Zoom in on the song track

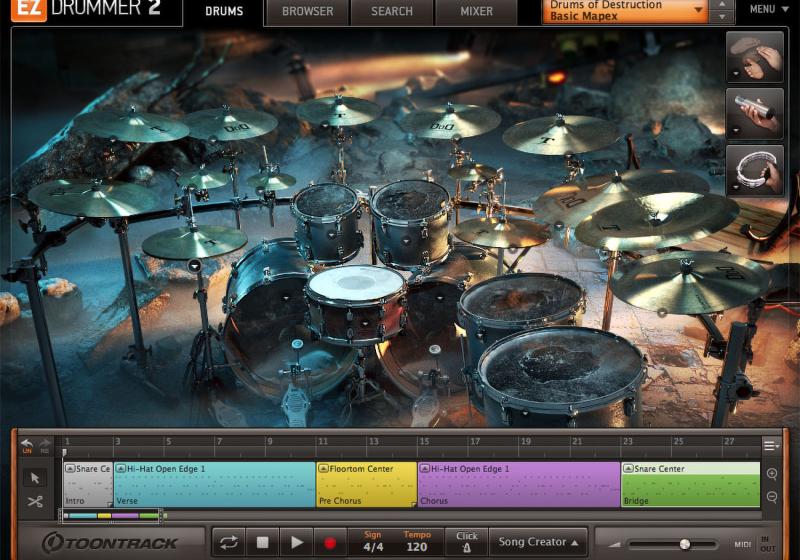772,474
